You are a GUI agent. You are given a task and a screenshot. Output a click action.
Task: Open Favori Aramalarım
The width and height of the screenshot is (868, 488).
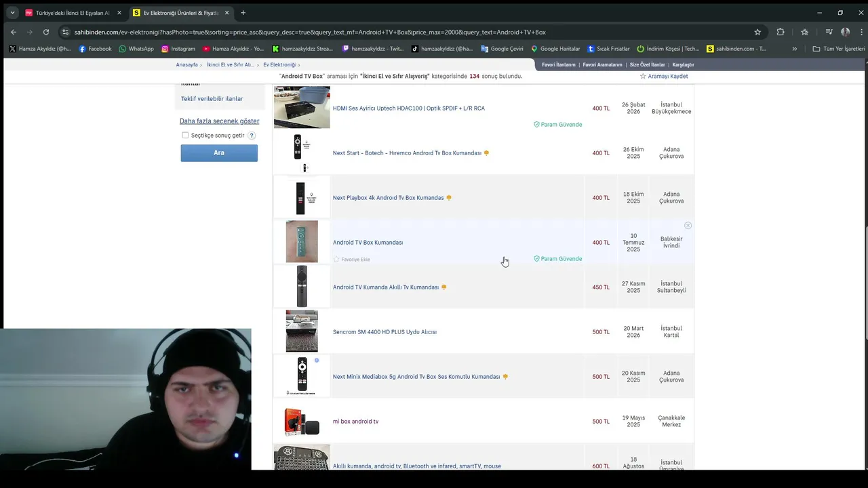pos(602,65)
